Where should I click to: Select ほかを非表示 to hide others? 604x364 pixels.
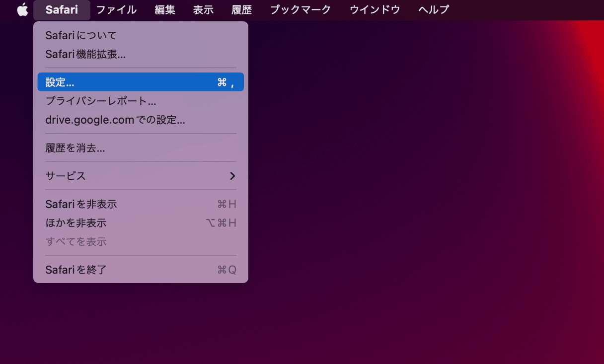click(76, 223)
